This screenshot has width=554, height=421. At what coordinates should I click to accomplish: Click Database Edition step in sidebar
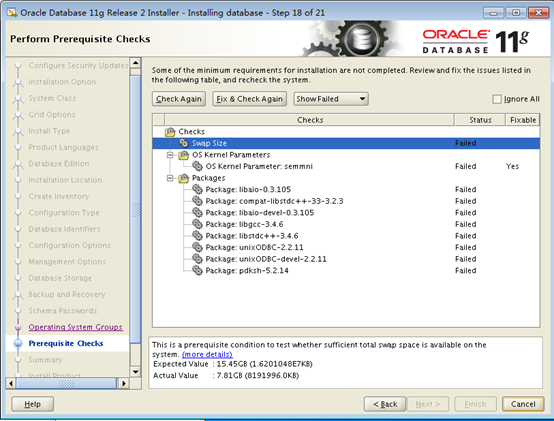click(x=59, y=164)
